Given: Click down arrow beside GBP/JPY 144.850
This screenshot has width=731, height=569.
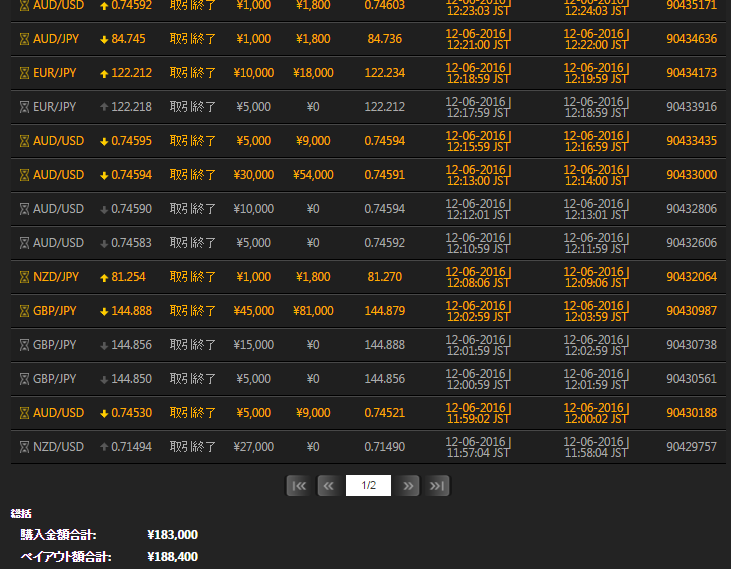Looking at the screenshot, I should tap(104, 379).
